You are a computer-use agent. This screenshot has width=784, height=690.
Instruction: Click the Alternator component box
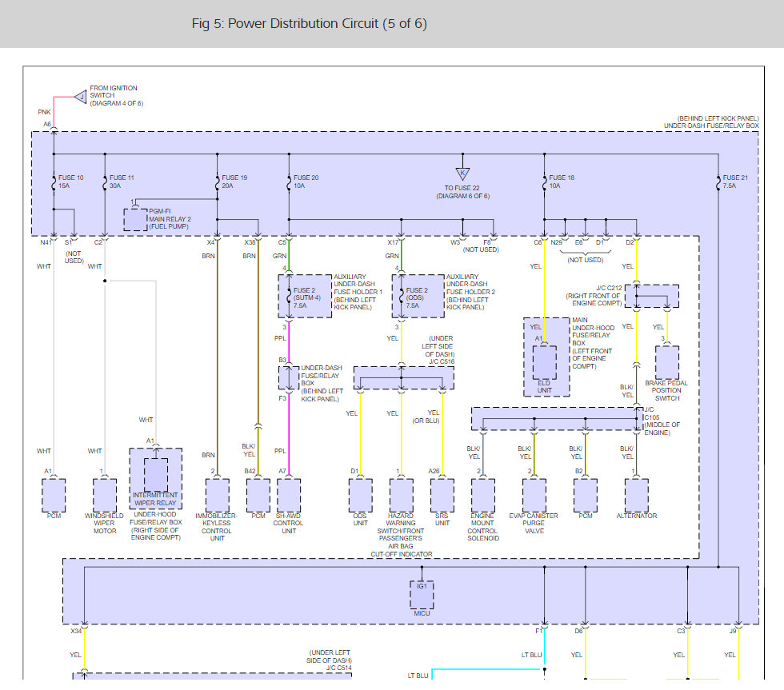tap(637, 496)
